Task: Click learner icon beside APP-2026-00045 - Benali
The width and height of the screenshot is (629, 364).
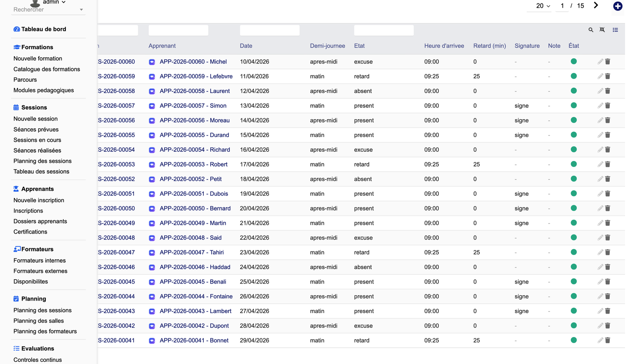Action: (x=152, y=282)
